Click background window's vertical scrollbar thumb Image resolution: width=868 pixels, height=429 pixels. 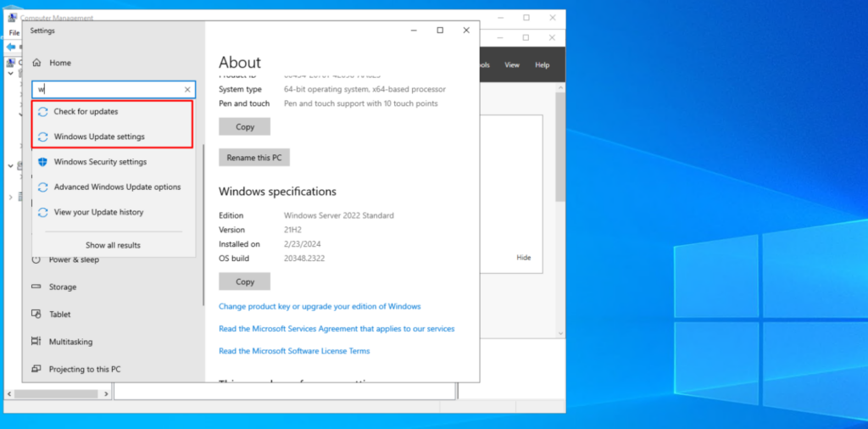561,147
